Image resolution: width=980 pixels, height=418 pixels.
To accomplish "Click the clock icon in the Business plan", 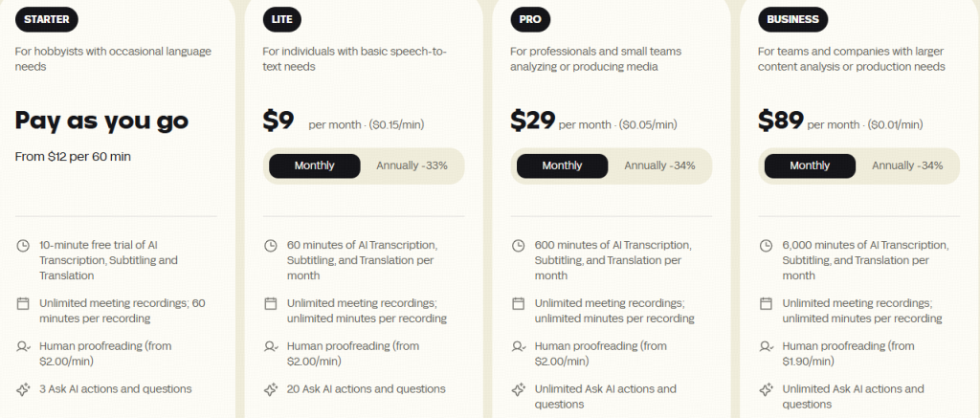I will click(x=766, y=246).
